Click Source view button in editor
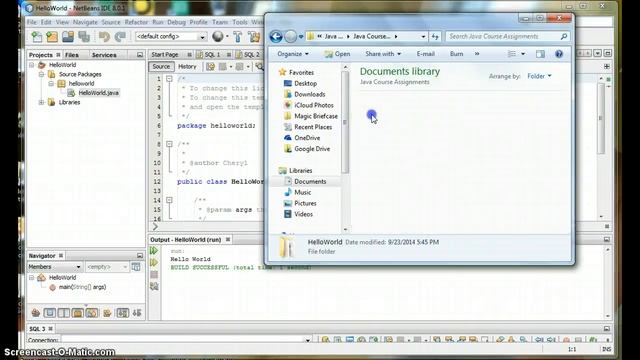Screen dimensions: 640x360 [x=161, y=67]
